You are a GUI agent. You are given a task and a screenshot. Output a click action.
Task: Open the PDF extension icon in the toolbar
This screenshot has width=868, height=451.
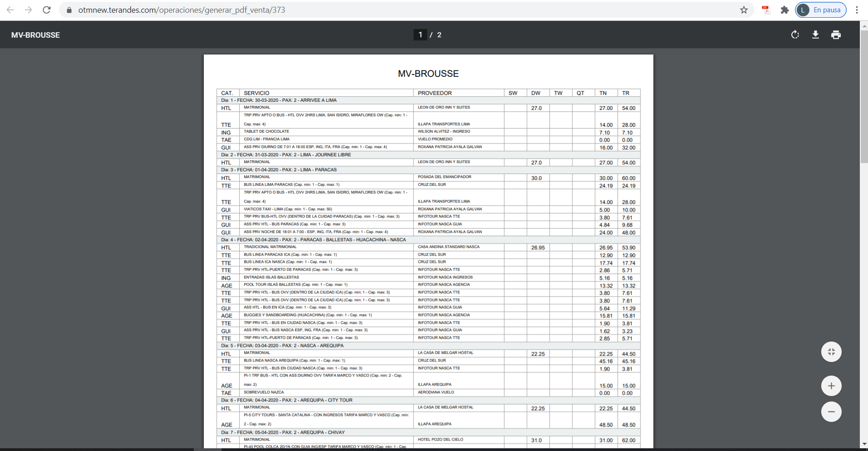(x=766, y=10)
